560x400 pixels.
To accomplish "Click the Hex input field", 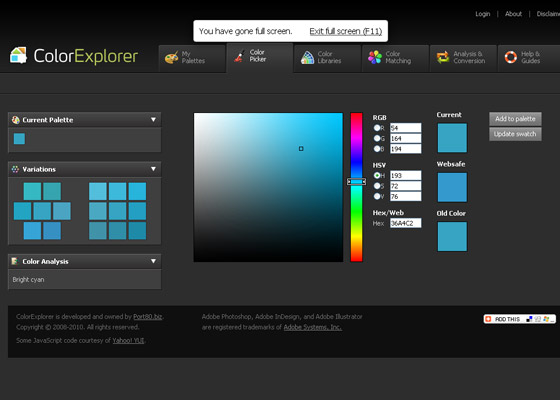I will pos(405,223).
